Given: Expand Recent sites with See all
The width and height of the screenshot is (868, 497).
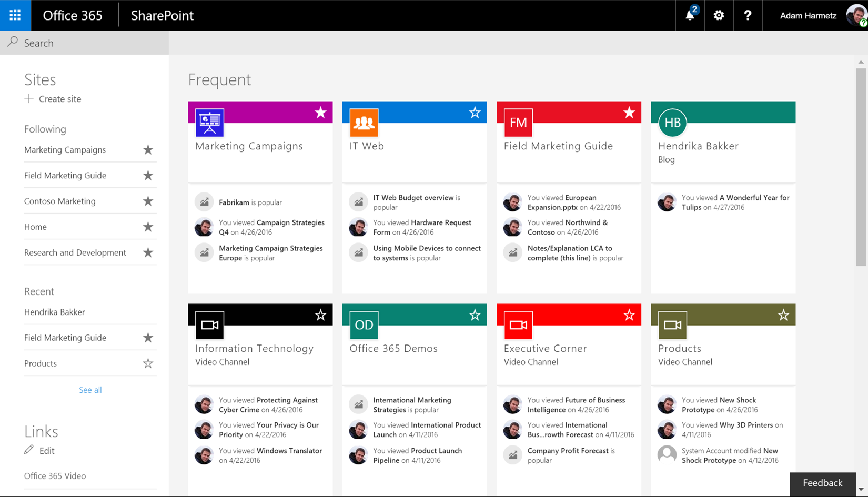Looking at the screenshot, I should click(x=90, y=390).
